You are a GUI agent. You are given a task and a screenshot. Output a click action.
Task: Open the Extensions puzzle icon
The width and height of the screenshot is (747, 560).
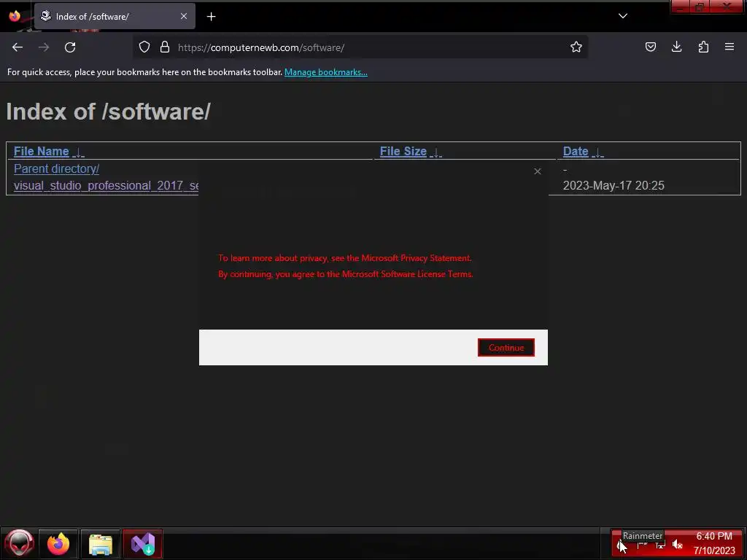[x=703, y=47]
